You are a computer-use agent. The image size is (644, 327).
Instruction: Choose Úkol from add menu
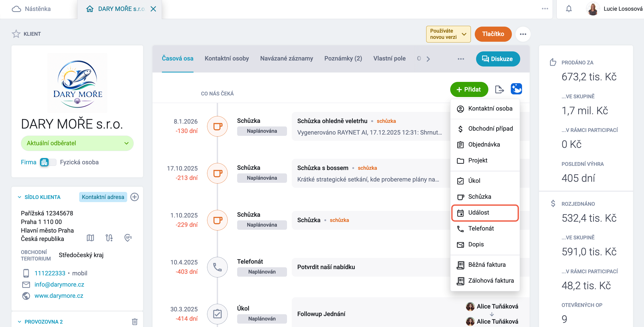[485, 181]
